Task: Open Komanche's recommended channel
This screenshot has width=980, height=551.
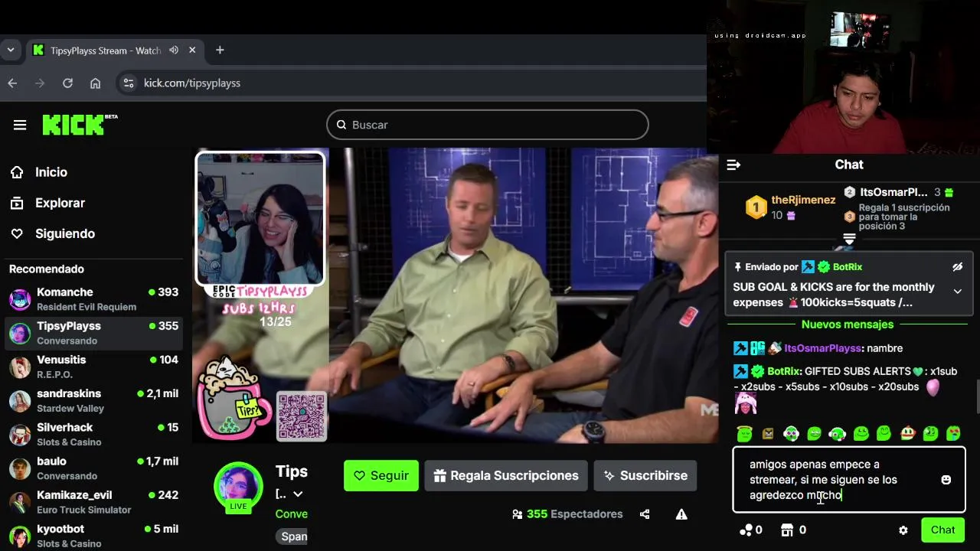Action: [x=93, y=298]
